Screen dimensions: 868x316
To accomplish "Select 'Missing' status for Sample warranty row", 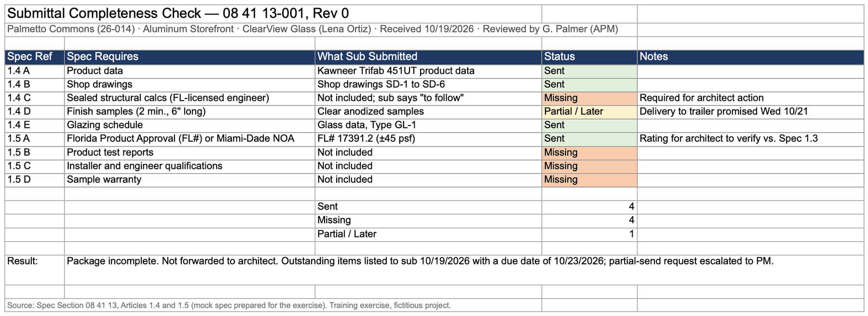I will (x=589, y=179).
